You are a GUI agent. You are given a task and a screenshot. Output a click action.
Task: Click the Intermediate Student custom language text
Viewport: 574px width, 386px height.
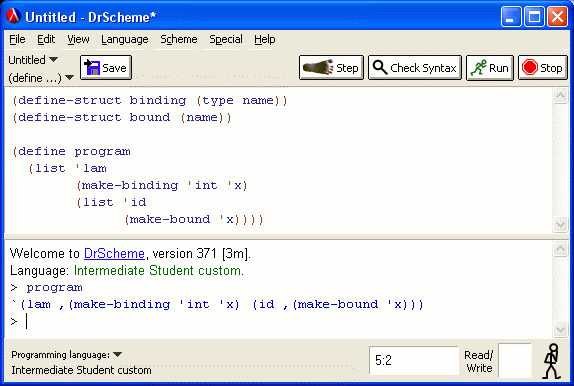coord(158,271)
